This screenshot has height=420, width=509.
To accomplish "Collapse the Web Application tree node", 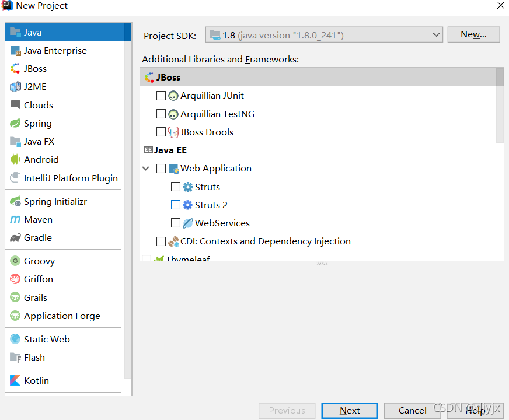I will pos(146,169).
